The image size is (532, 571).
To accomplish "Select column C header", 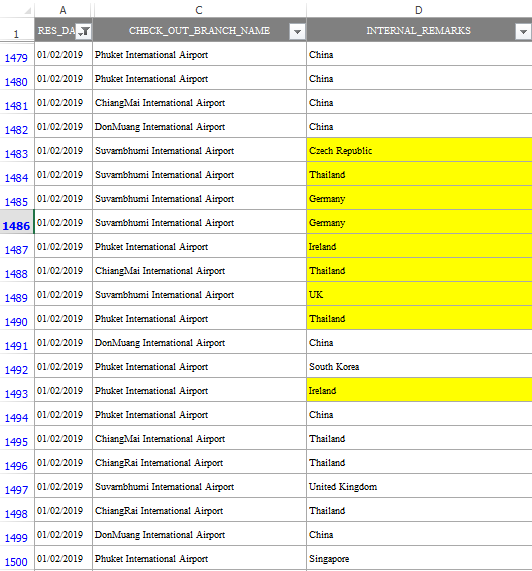I will pos(199,10).
